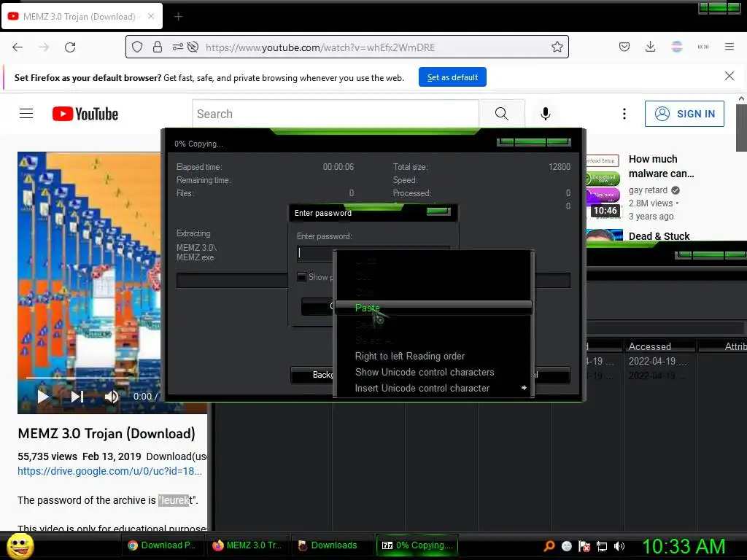The height and width of the screenshot is (560, 747).
Task: Open 'gay retard' channel name
Action: pos(648,190)
